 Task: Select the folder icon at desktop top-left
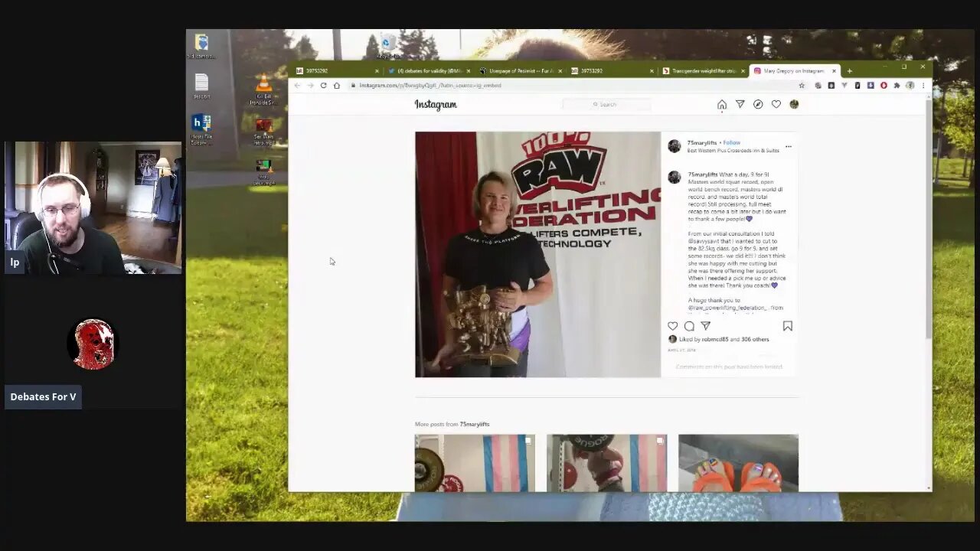click(x=201, y=45)
